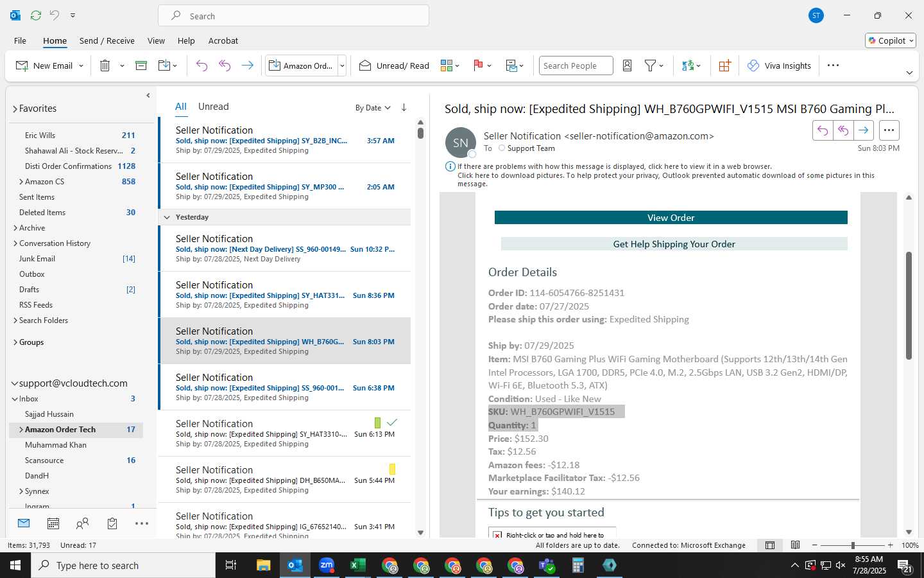Viewport: 924px width, 578px height.
Task: Toggle yellow category on DH_B650MA message
Action: point(392,469)
